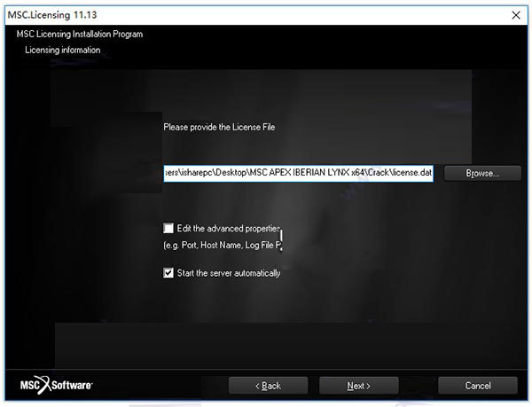Click 'MSC Licensing Installation Program' title text

[80, 34]
